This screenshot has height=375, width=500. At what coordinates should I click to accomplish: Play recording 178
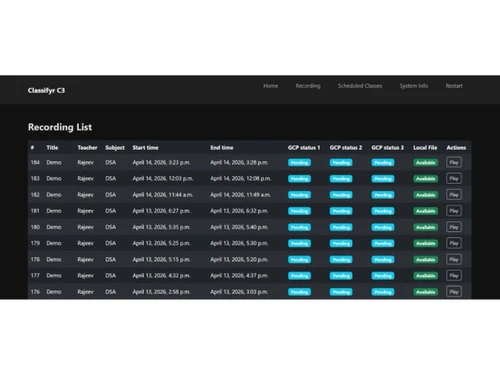click(454, 259)
